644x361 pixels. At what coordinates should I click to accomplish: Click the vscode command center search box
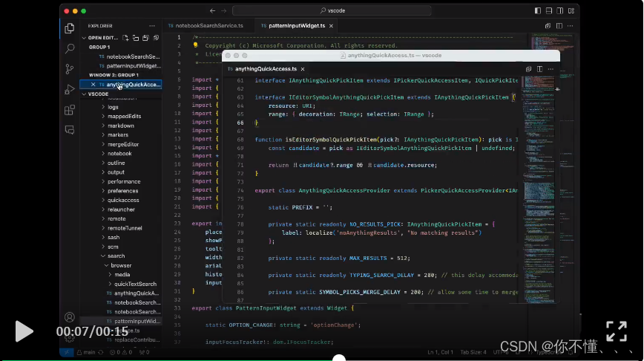click(x=332, y=10)
